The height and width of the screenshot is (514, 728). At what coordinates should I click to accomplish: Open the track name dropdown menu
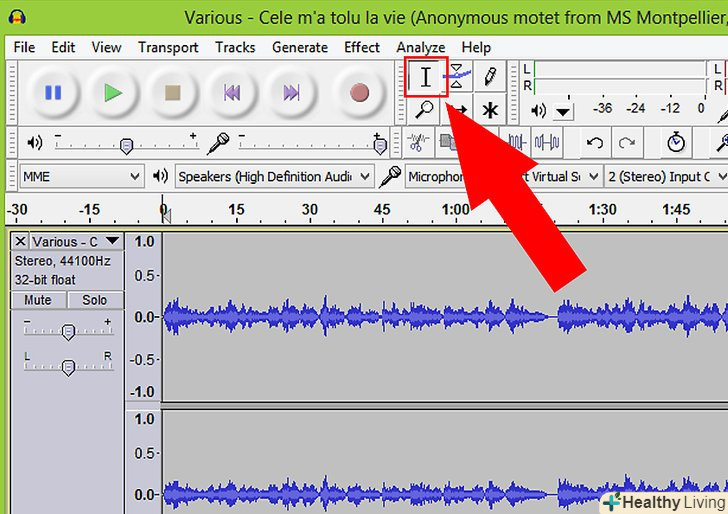tap(112, 241)
